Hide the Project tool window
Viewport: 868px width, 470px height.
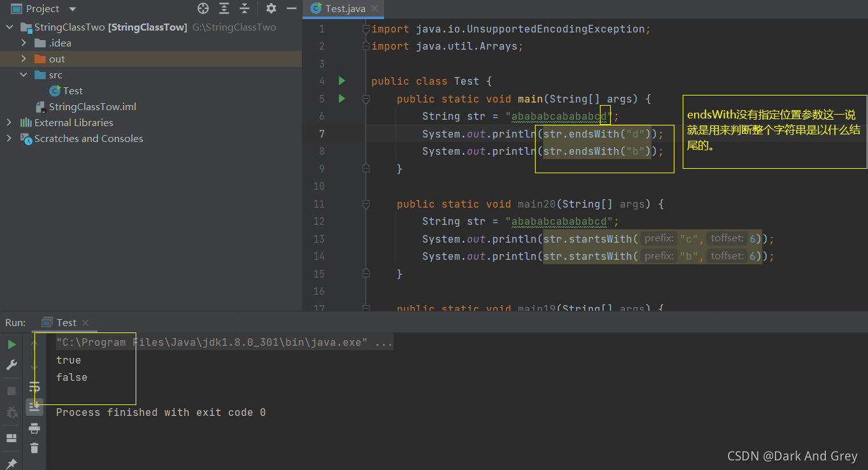click(x=292, y=8)
